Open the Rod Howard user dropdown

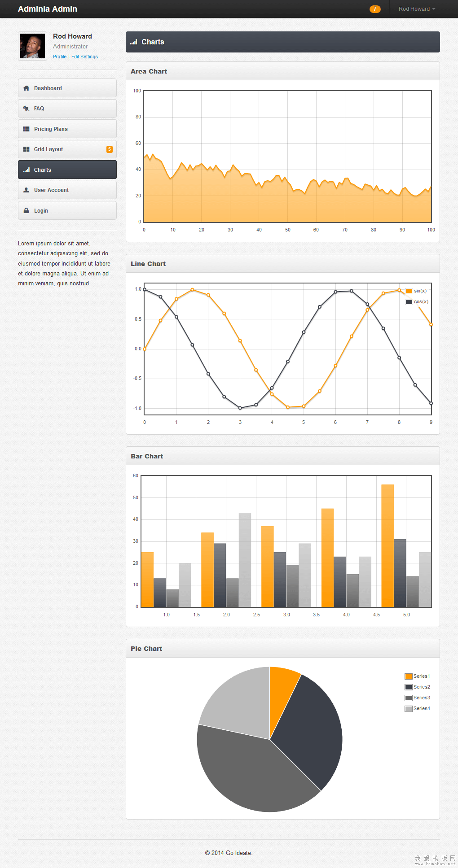pyautogui.click(x=417, y=9)
